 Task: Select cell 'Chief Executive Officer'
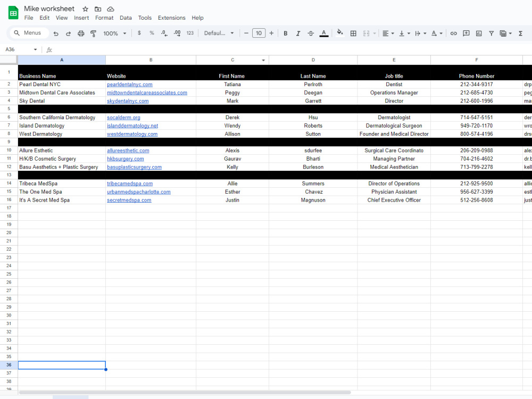394,200
